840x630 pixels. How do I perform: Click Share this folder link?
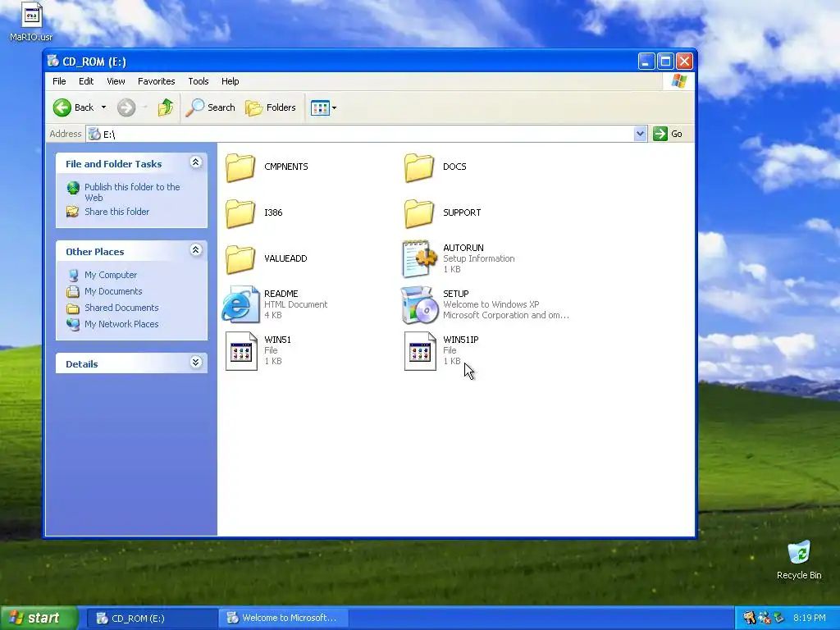click(x=116, y=212)
